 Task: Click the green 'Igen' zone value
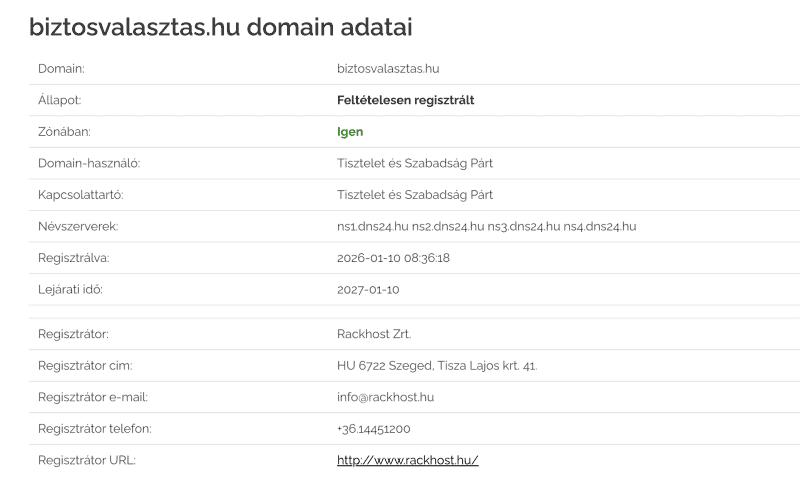pos(350,131)
